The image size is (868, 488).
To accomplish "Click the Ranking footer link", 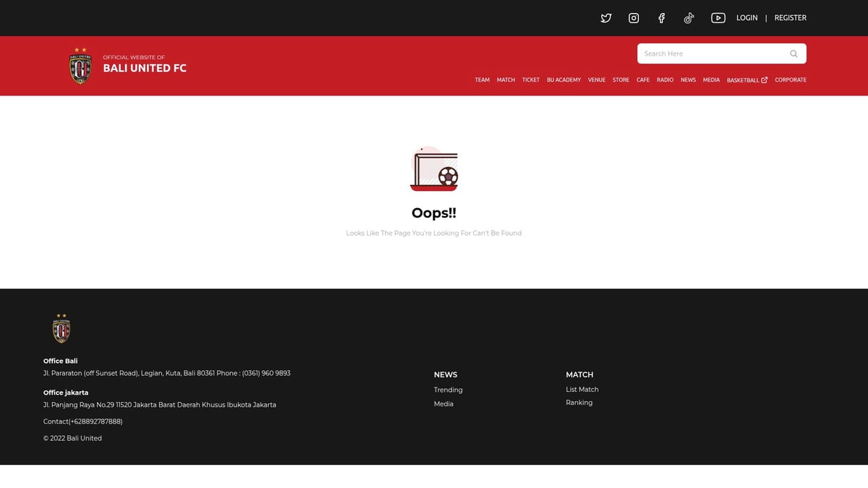I will click(x=579, y=403).
